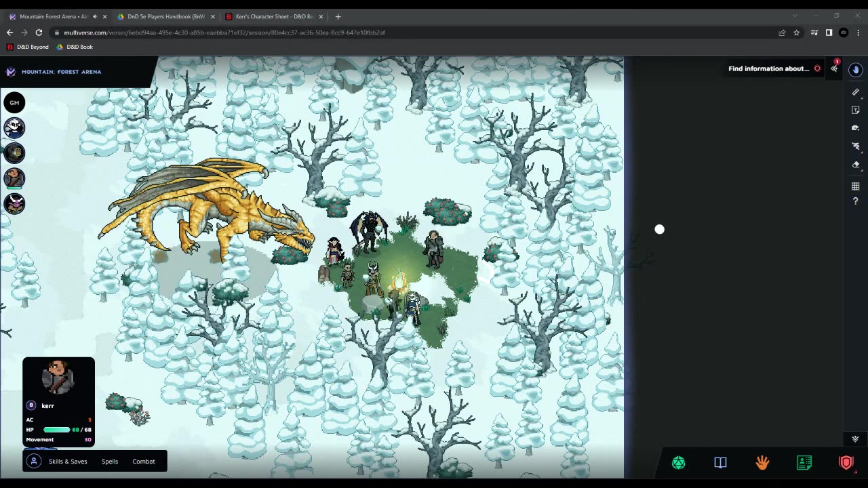Click the dark winged creature token

point(368,232)
